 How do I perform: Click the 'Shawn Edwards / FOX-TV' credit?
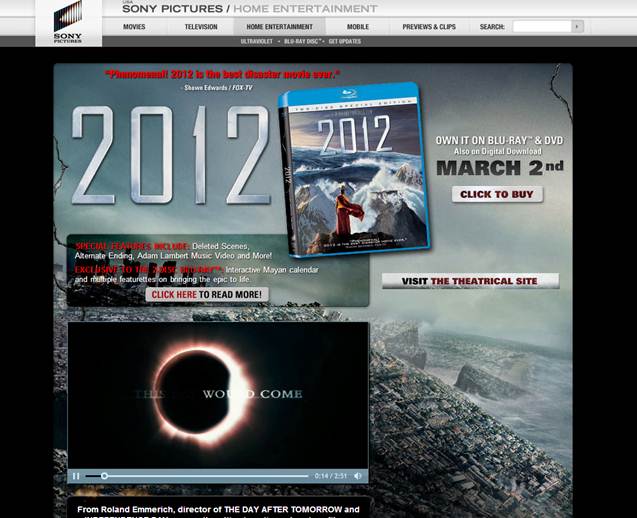click(x=218, y=88)
